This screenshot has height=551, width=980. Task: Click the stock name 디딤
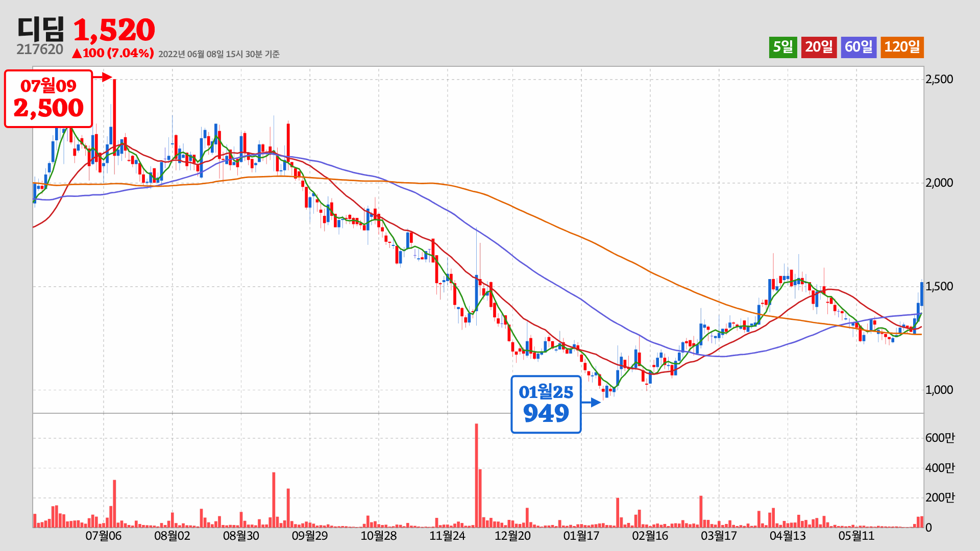(x=41, y=29)
